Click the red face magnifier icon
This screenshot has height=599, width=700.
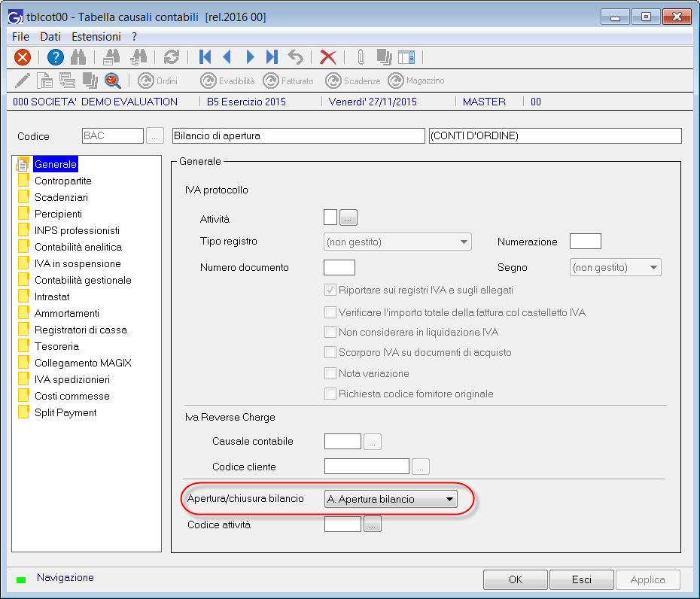[112, 81]
